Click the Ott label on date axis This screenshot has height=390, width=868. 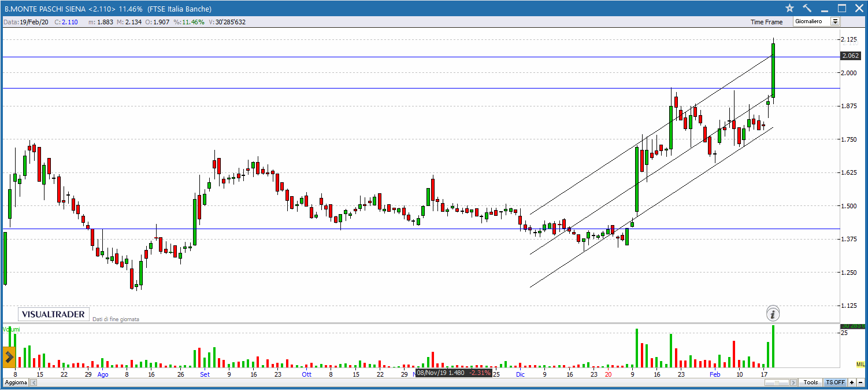point(306,374)
